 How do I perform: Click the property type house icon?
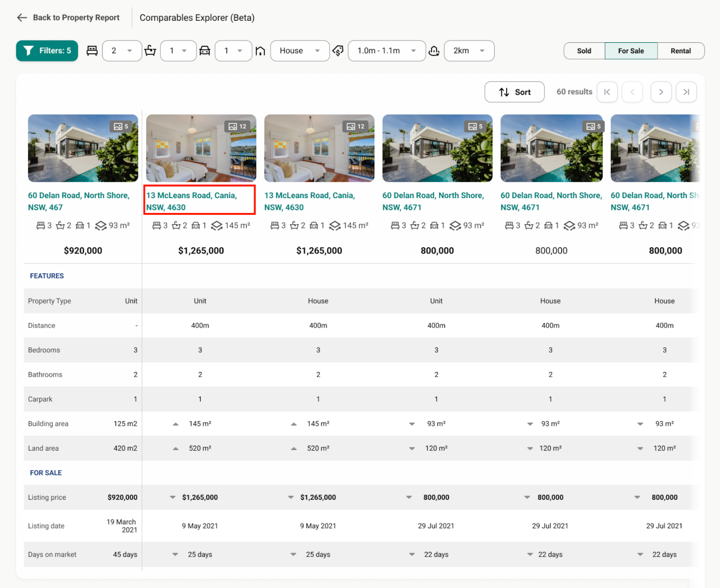point(260,51)
